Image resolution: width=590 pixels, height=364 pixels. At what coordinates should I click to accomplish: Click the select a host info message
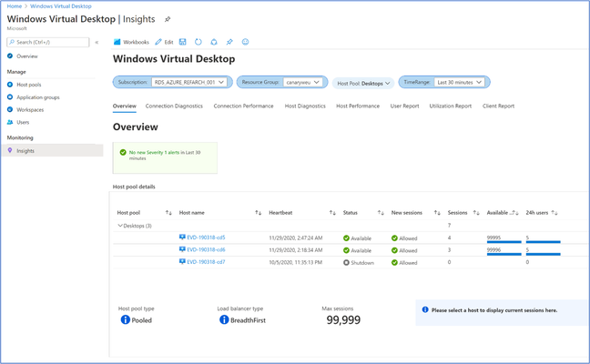pos(503,312)
